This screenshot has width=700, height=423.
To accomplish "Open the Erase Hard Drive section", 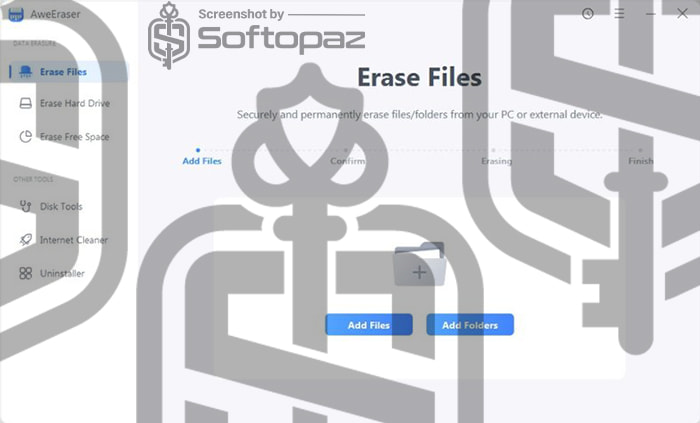I will click(x=68, y=103).
